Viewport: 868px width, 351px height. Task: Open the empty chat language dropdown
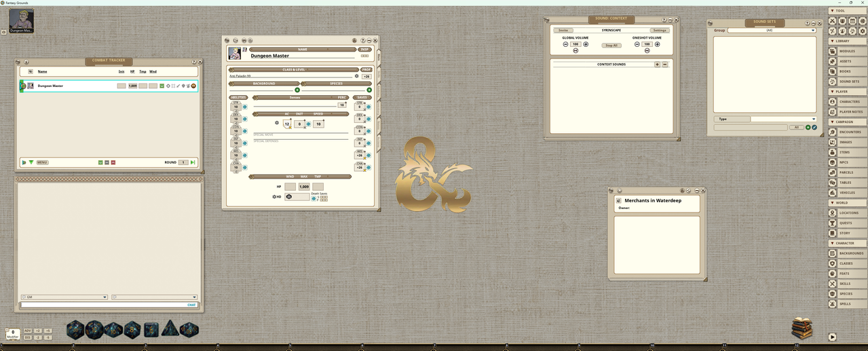click(x=154, y=297)
